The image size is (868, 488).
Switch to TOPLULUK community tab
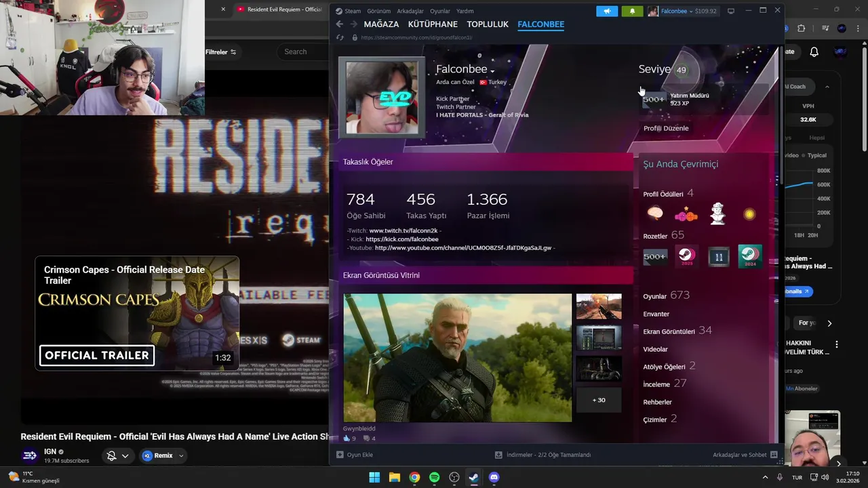coord(488,24)
